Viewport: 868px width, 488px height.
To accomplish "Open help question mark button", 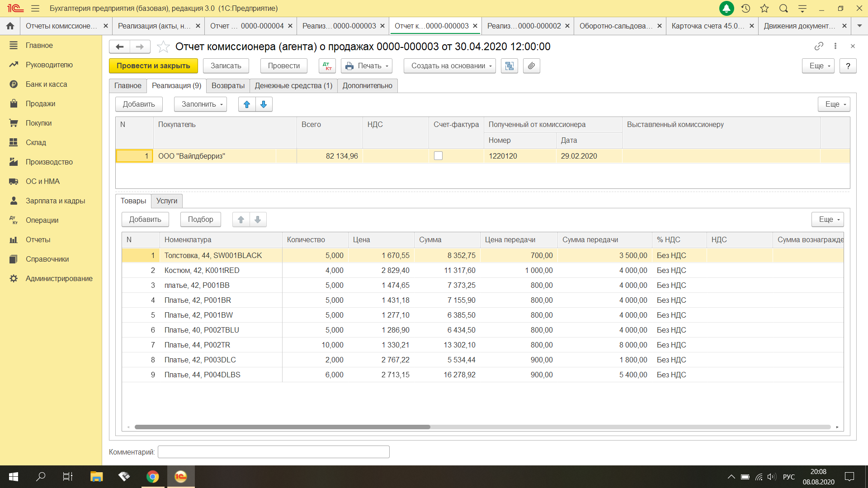I will tap(848, 66).
